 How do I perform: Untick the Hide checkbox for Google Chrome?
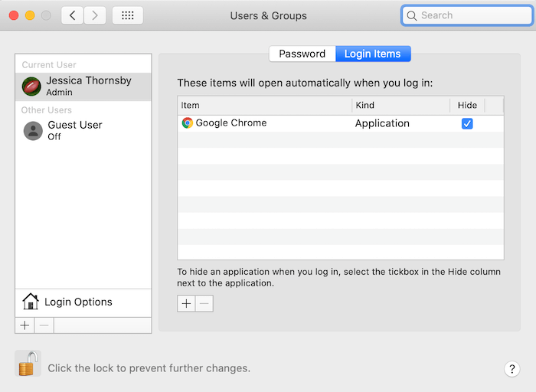point(467,123)
